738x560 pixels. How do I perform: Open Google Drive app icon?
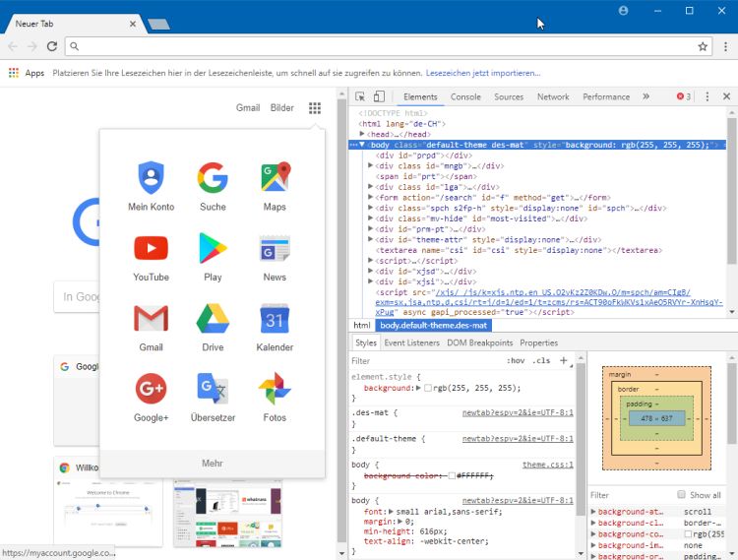213,327
